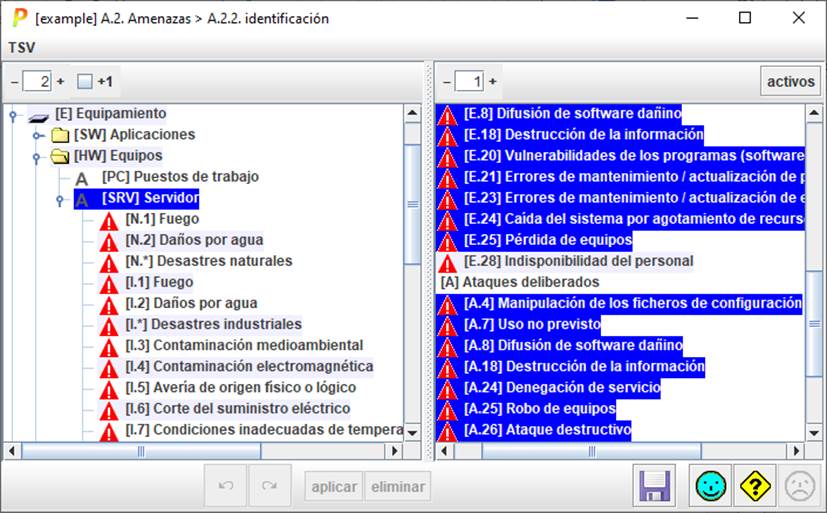827x513 pixels.
Task: Click the activos button
Action: point(790,82)
